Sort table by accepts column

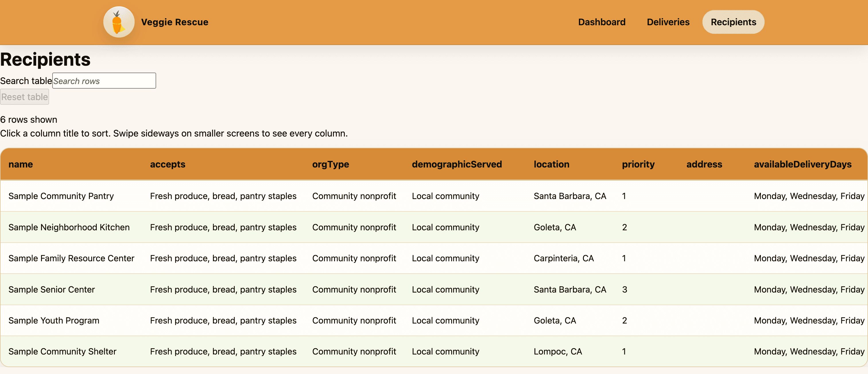167,164
